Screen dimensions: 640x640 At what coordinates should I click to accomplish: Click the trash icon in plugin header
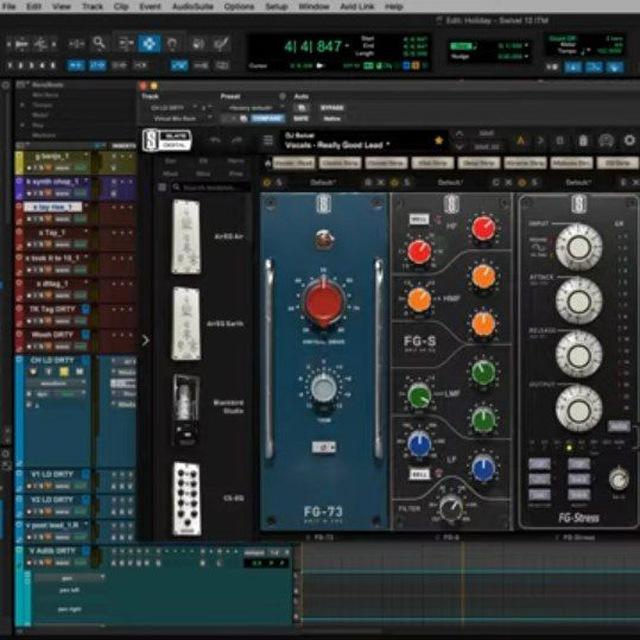point(583,140)
